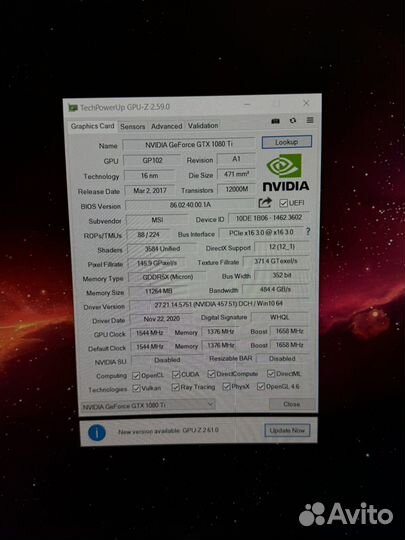Click the Transistors value 12000M

(237, 189)
